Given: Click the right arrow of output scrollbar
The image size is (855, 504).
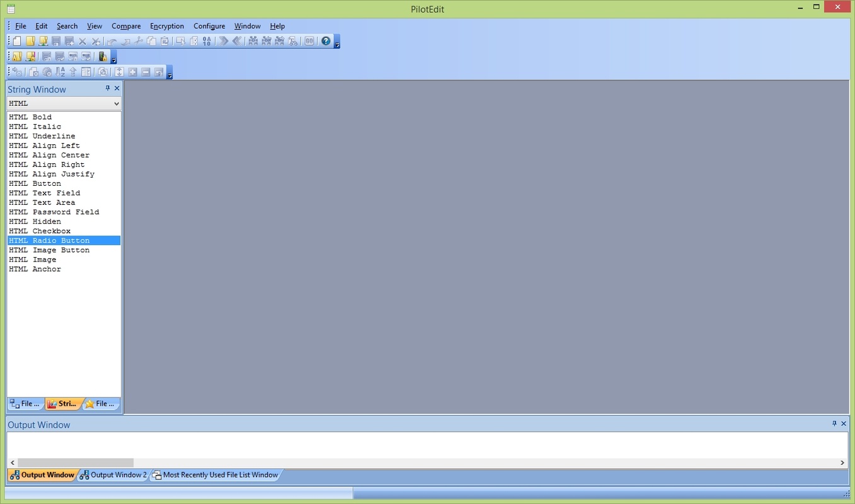Looking at the screenshot, I should point(842,463).
